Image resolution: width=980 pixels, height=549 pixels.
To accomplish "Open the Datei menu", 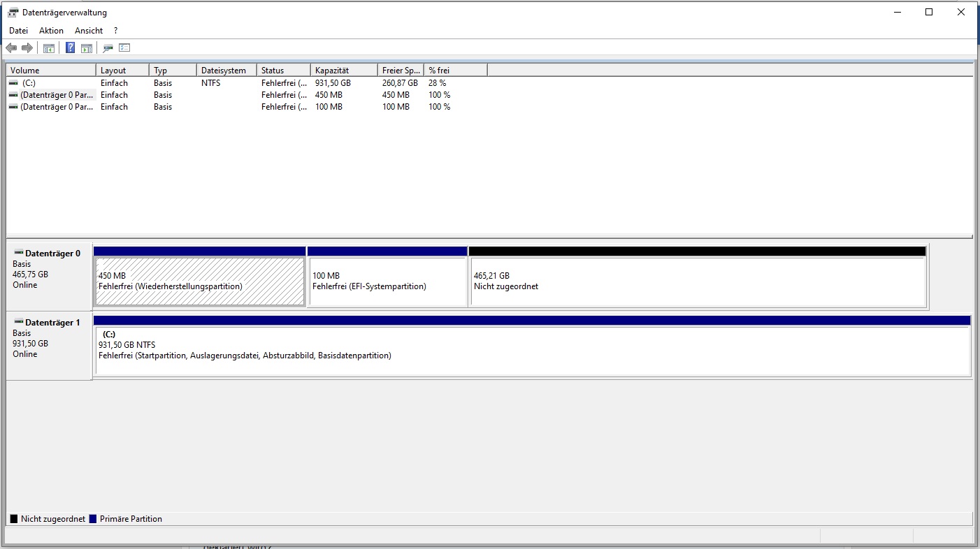I will click(x=19, y=31).
